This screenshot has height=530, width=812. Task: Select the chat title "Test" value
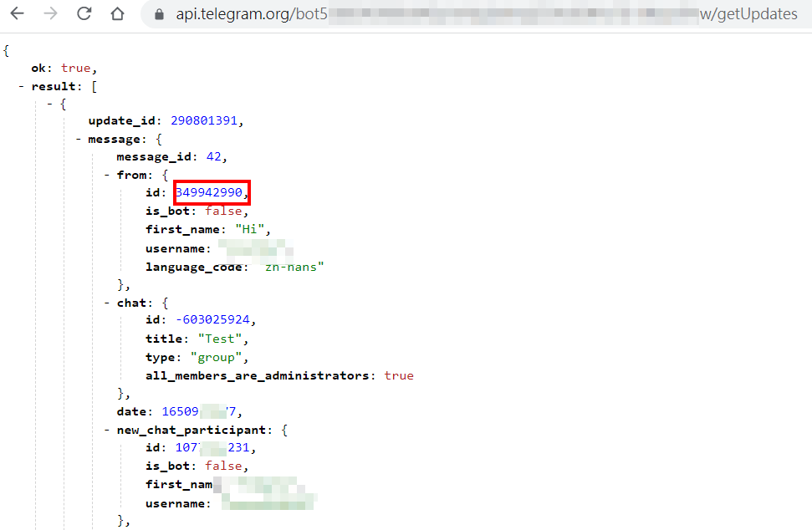tap(221, 338)
